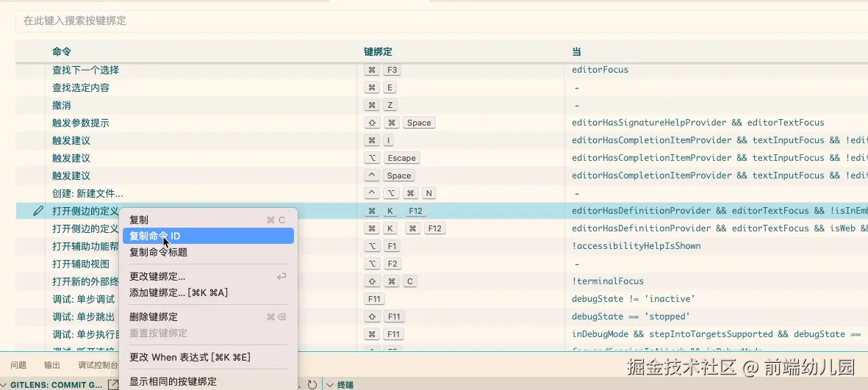Select 删除键绑定 from the context menu

[x=207, y=317]
